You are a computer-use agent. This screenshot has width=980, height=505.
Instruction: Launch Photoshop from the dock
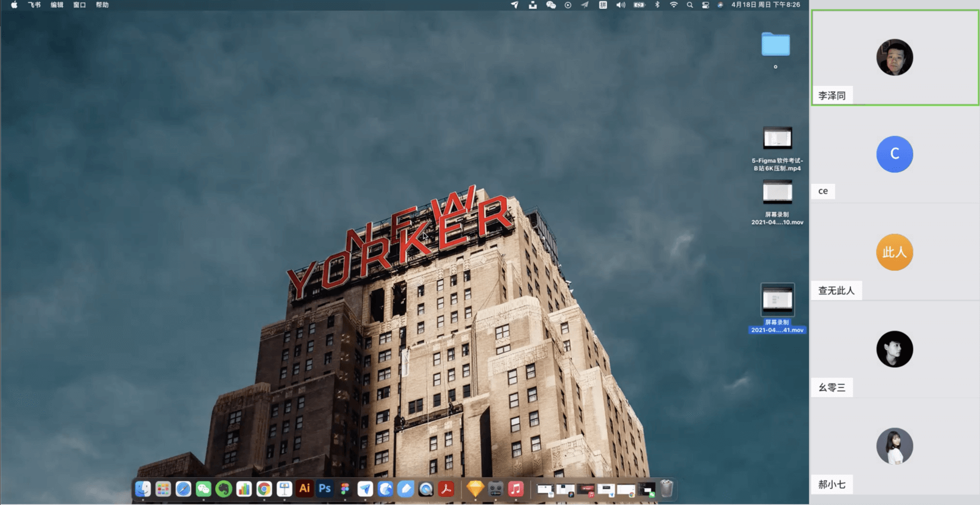325,488
